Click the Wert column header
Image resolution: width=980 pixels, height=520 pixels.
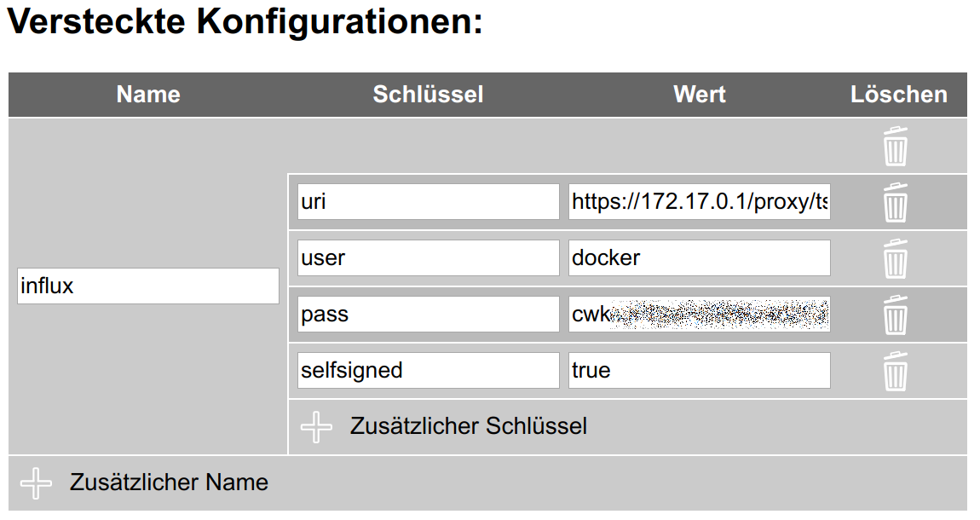pyautogui.click(x=700, y=95)
